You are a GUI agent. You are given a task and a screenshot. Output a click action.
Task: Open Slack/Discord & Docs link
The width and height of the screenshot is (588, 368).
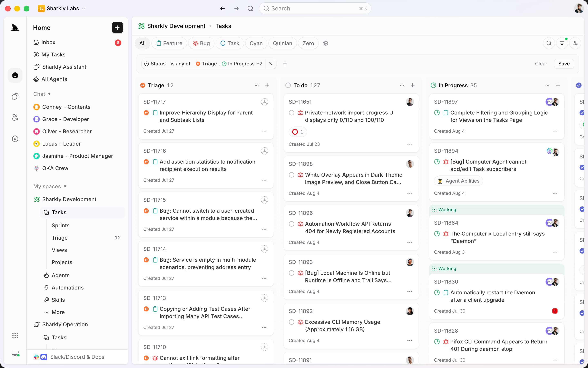pyautogui.click(x=77, y=357)
